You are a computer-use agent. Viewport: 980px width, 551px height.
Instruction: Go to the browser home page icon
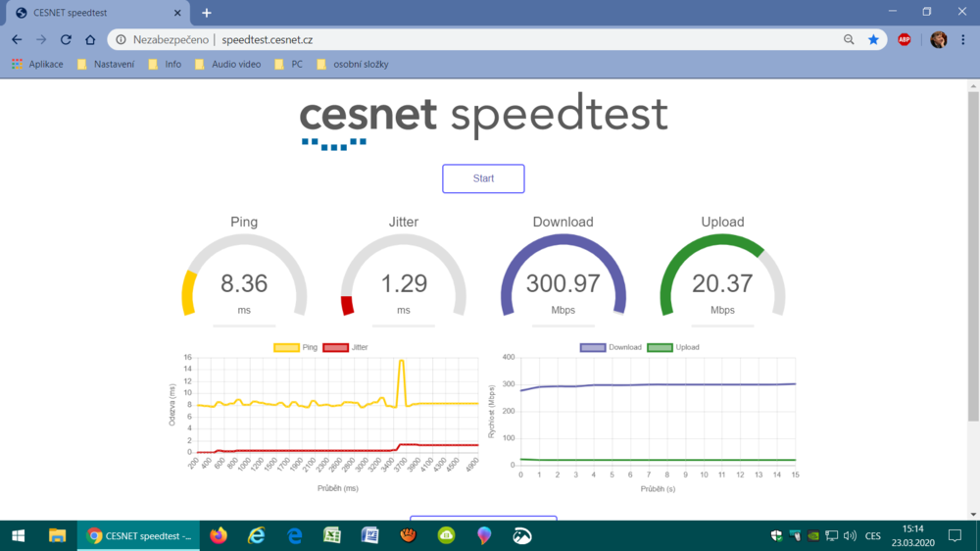click(x=90, y=40)
